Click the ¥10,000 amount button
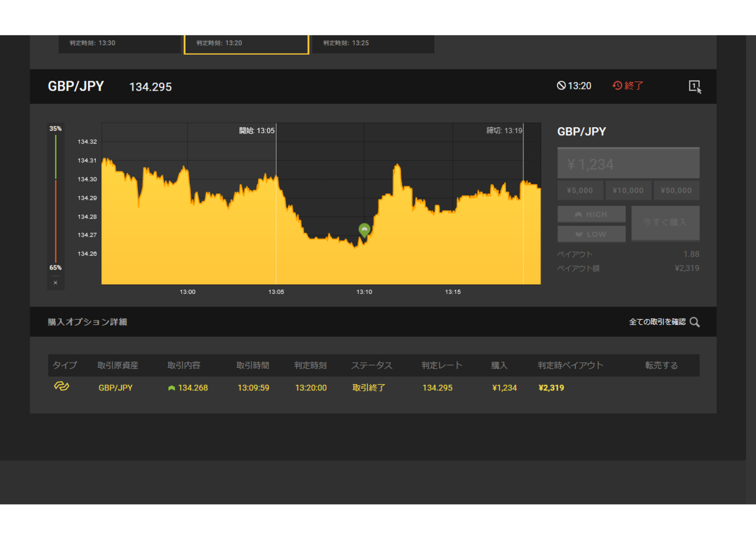756x539 pixels. (628, 190)
